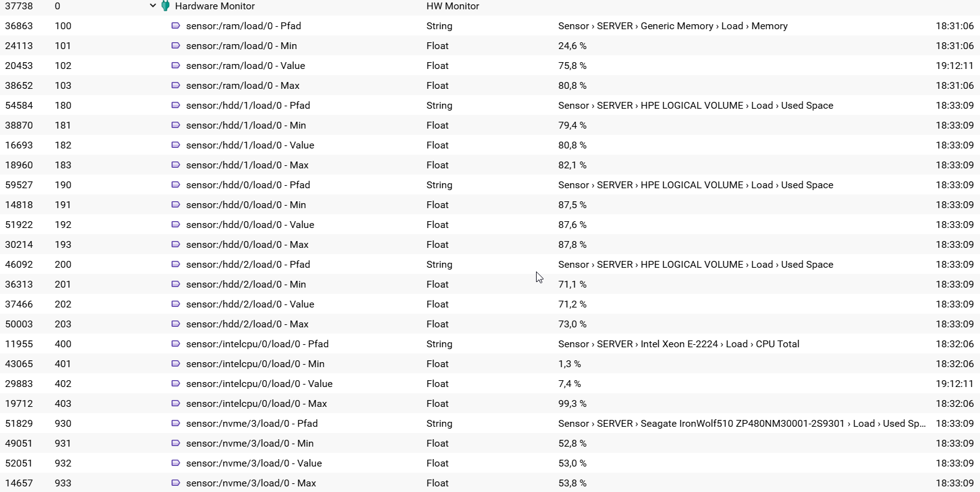Image resolution: width=980 pixels, height=492 pixels.
Task: Click the tag icon beside sensor:/ram/load/0 - Pfad
Action: [x=176, y=26]
